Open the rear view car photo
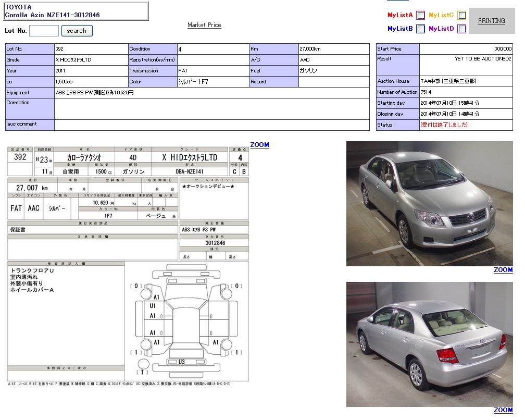The height and width of the screenshot is (420, 525). coord(429,344)
